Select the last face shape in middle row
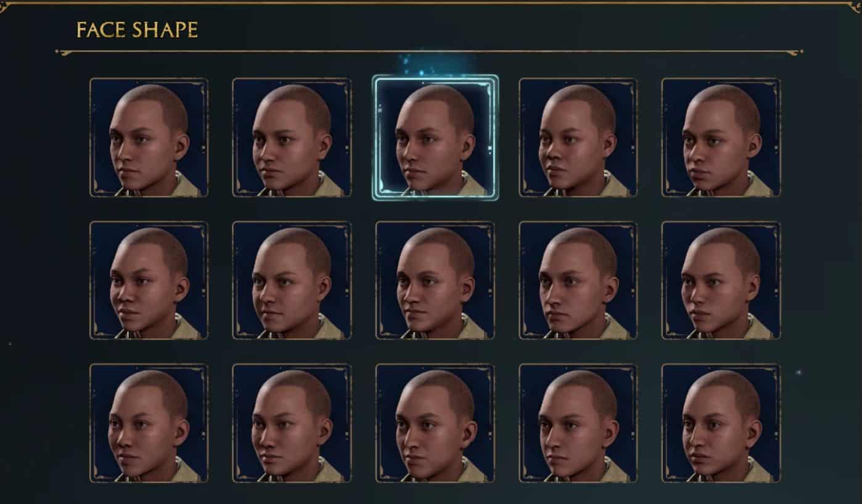This screenshot has width=862, height=504. pos(721,280)
